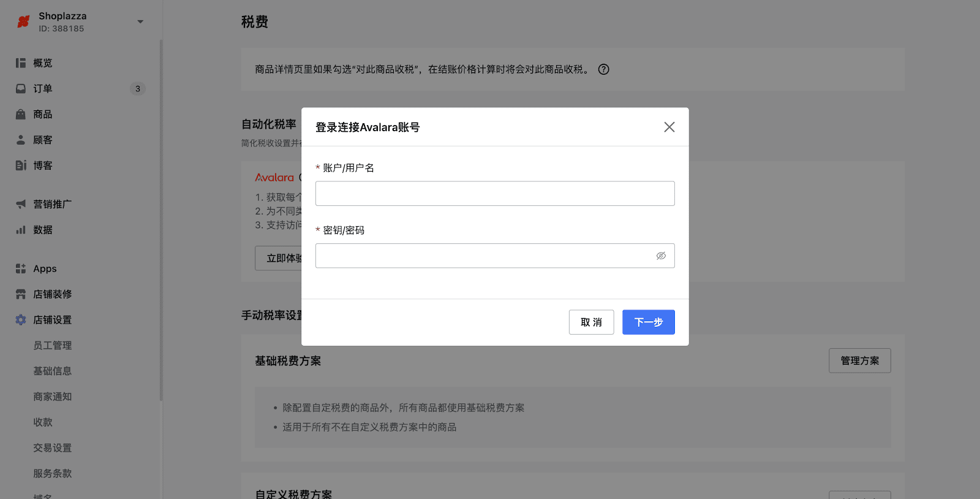Click the help question mark icon
The image size is (980, 499).
coord(603,69)
